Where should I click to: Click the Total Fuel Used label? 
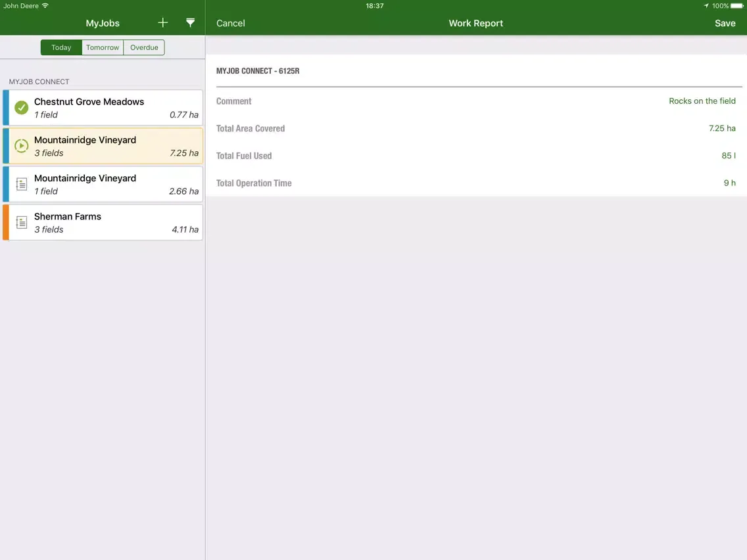[x=244, y=156]
